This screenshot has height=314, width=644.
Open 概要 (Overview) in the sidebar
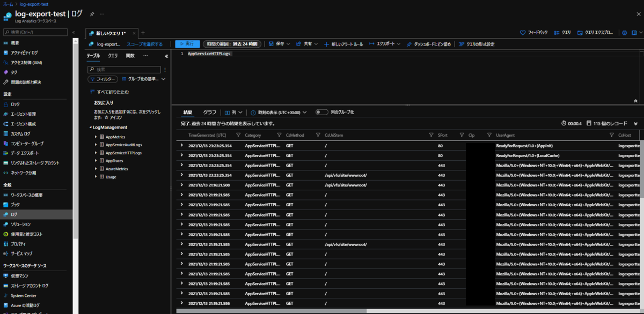(15, 43)
